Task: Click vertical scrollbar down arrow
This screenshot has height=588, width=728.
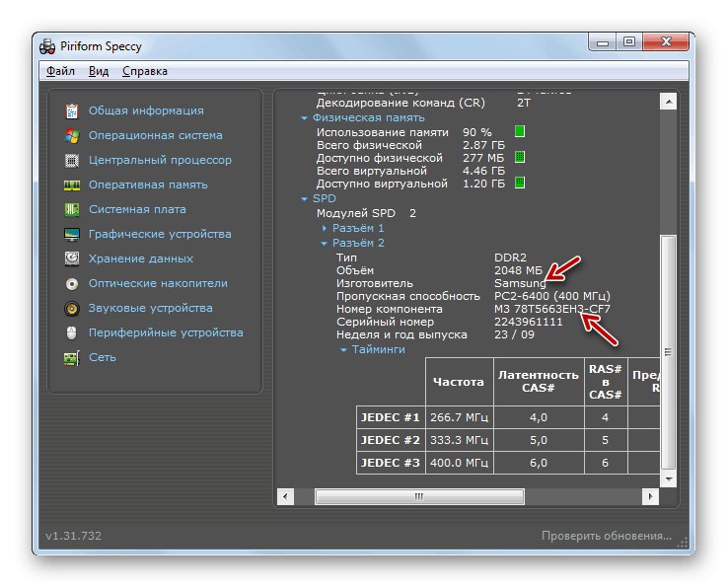Action: (668, 478)
